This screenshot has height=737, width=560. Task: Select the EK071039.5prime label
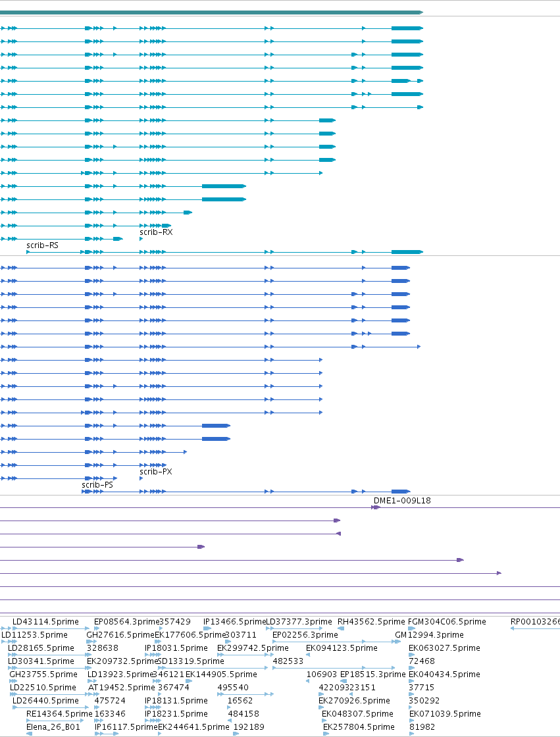click(x=445, y=714)
